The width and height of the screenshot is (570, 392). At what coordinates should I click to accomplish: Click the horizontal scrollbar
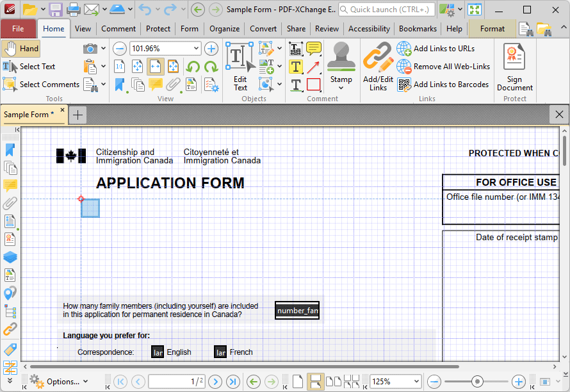tap(244, 366)
